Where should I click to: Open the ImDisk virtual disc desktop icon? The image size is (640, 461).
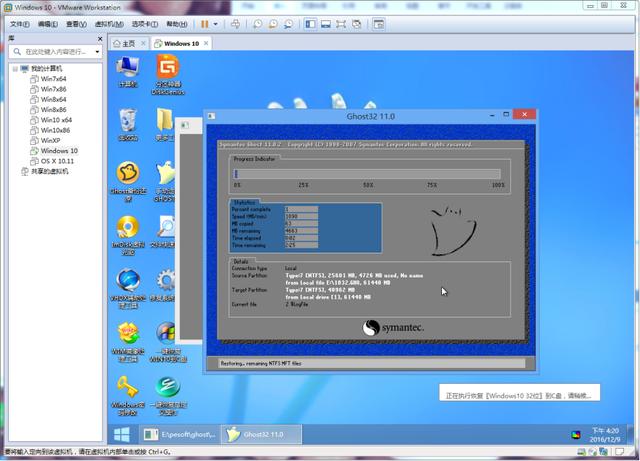pyautogui.click(x=128, y=235)
